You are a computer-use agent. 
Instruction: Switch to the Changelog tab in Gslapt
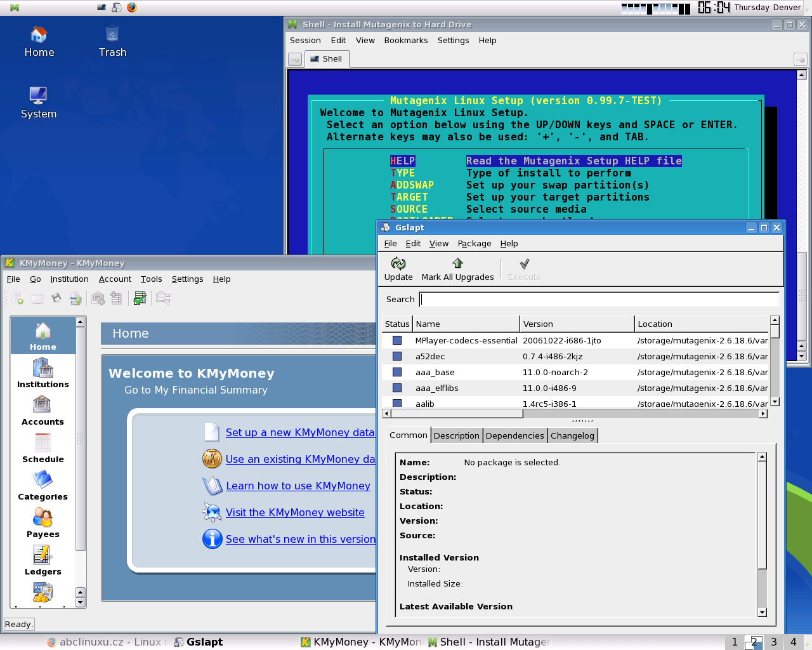pyautogui.click(x=573, y=435)
